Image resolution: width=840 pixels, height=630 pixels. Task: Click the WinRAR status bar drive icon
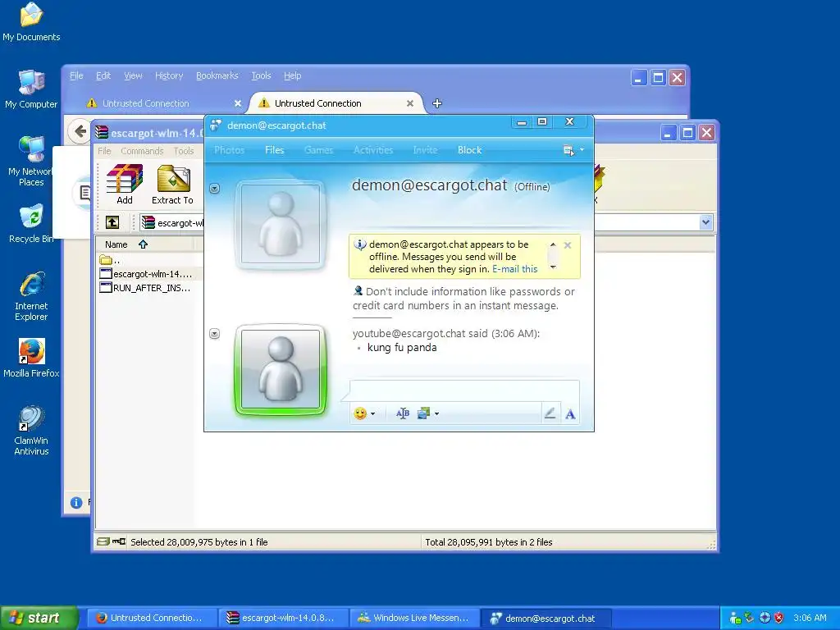click(103, 541)
